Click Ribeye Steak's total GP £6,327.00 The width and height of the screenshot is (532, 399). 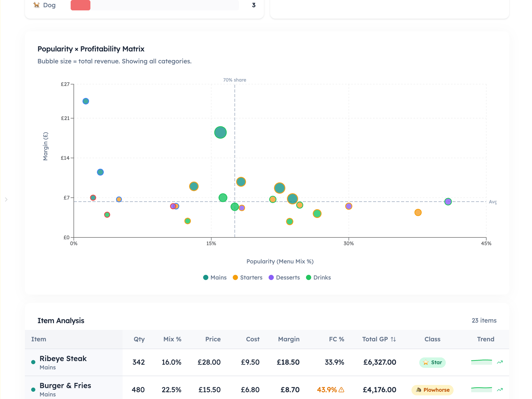[x=380, y=362]
